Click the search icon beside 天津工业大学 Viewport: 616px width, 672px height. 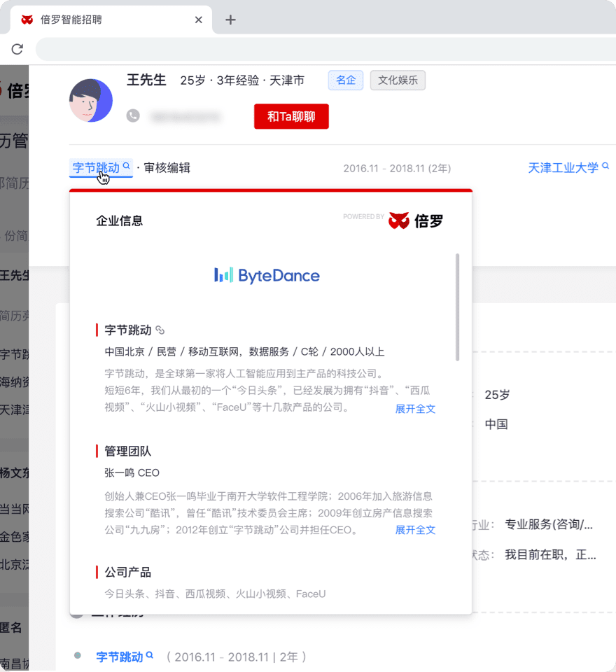(605, 165)
